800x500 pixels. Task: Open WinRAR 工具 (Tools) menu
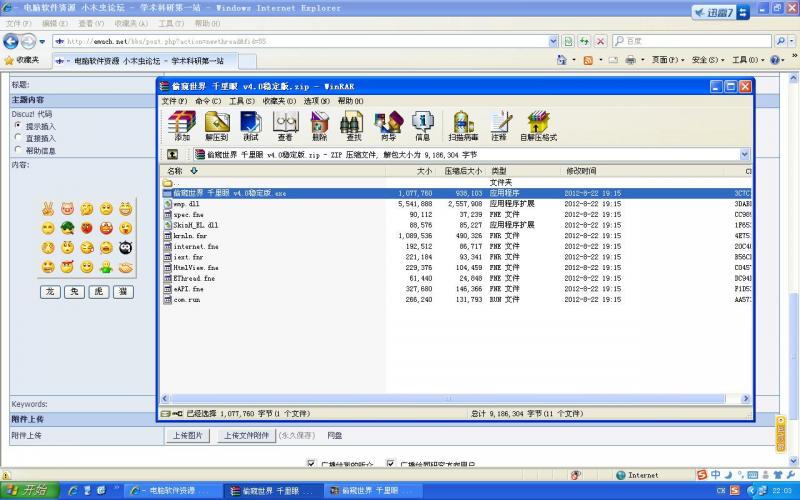point(241,101)
